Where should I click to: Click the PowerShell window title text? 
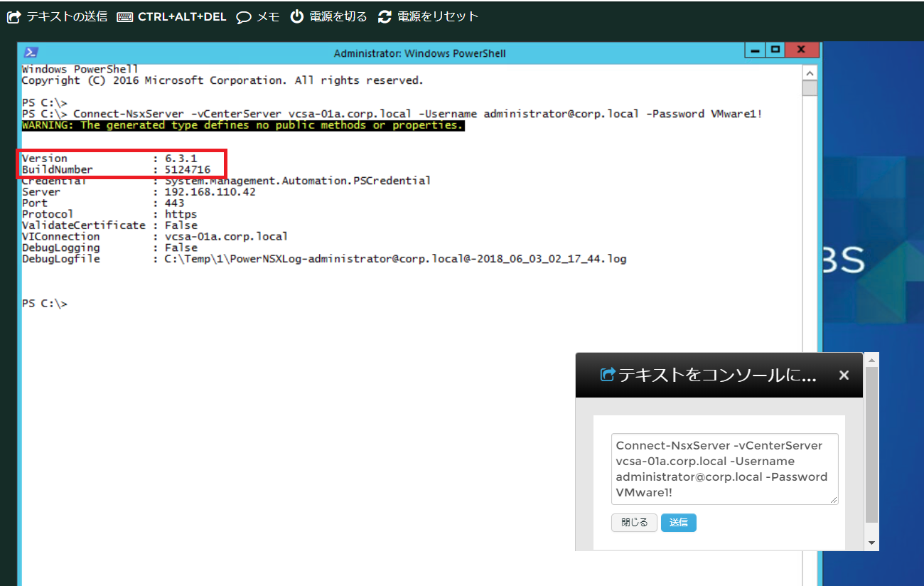click(x=419, y=53)
